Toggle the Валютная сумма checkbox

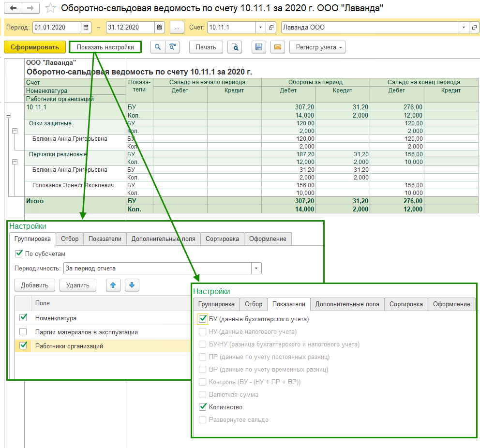(202, 394)
